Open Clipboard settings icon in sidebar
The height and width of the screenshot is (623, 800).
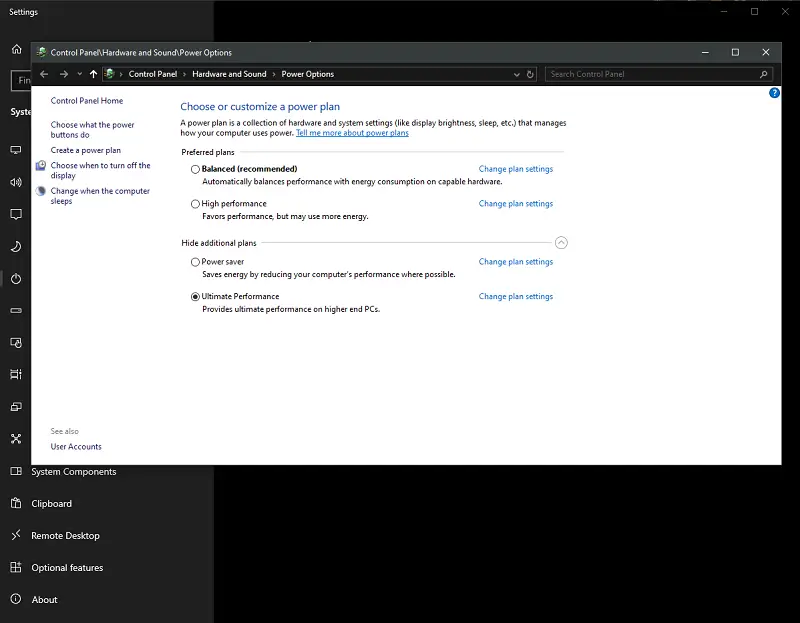click(16, 504)
